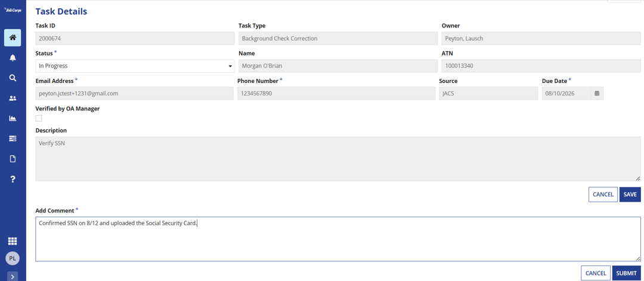Viewport: 644px width, 281px height.
Task: Click ATN field 100013340
Action: (x=541, y=66)
